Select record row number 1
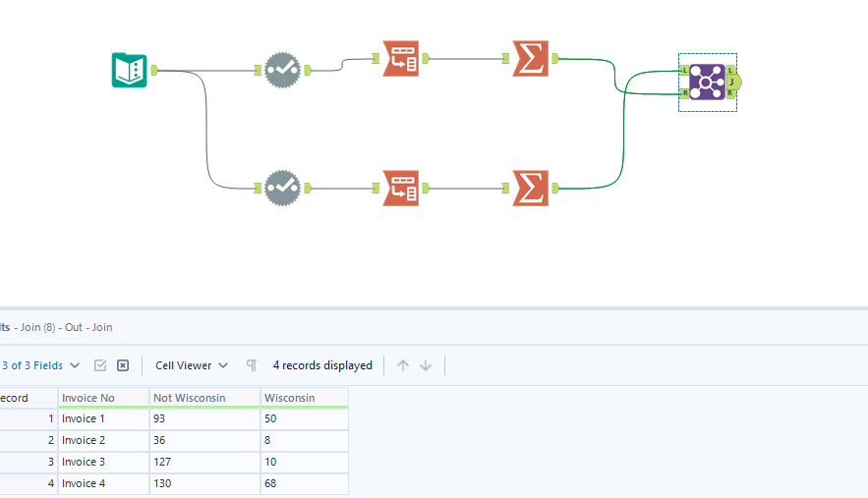Viewport: 868px width, 498px height. point(29,418)
